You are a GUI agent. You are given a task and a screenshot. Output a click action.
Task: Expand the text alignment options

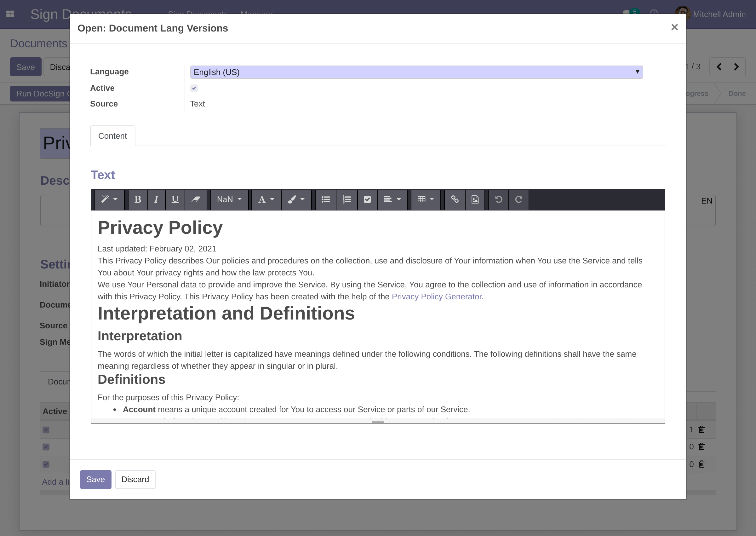click(x=392, y=199)
